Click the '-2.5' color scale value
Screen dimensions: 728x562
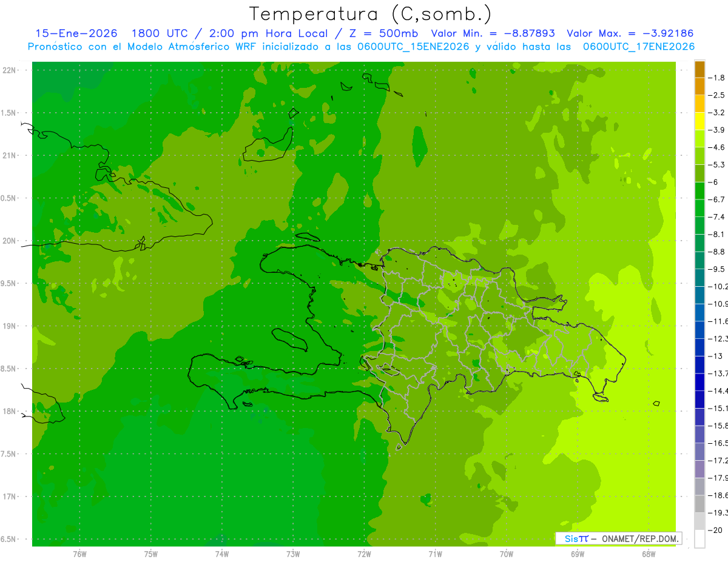click(x=718, y=95)
